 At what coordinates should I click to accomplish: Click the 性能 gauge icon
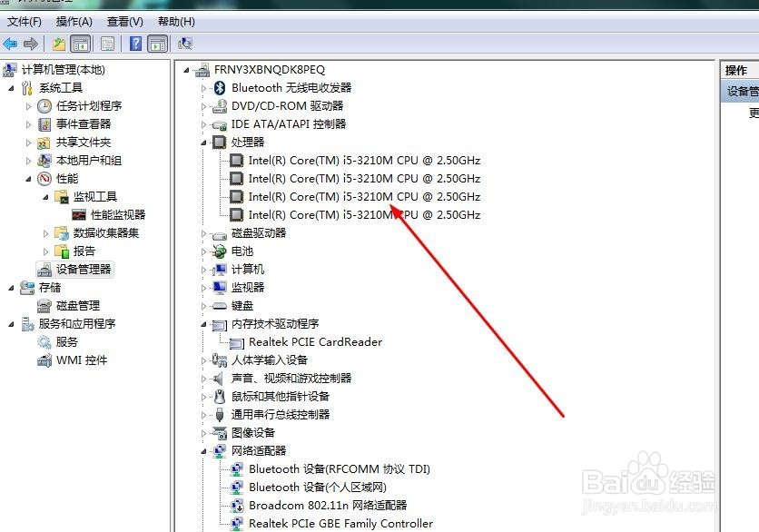point(44,179)
